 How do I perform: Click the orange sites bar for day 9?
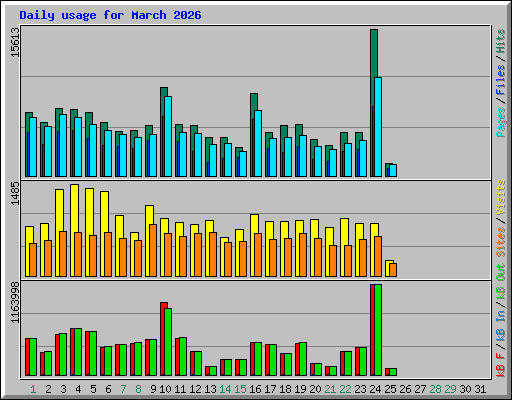153,250
